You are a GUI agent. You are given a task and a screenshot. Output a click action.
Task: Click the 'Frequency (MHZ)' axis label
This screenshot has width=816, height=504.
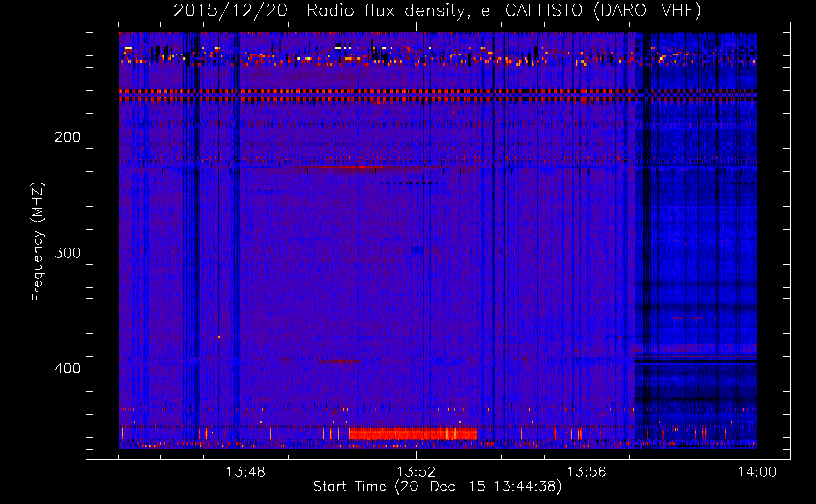38,242
